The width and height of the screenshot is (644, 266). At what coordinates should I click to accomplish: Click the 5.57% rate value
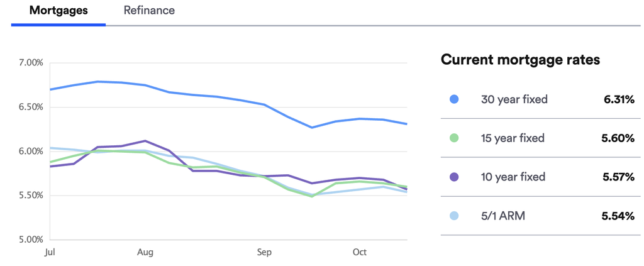click(618, 177)
